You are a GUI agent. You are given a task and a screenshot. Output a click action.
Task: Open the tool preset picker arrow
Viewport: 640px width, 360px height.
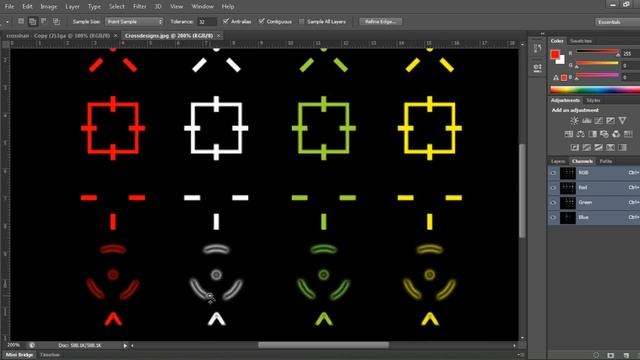[x=7, y=21]
